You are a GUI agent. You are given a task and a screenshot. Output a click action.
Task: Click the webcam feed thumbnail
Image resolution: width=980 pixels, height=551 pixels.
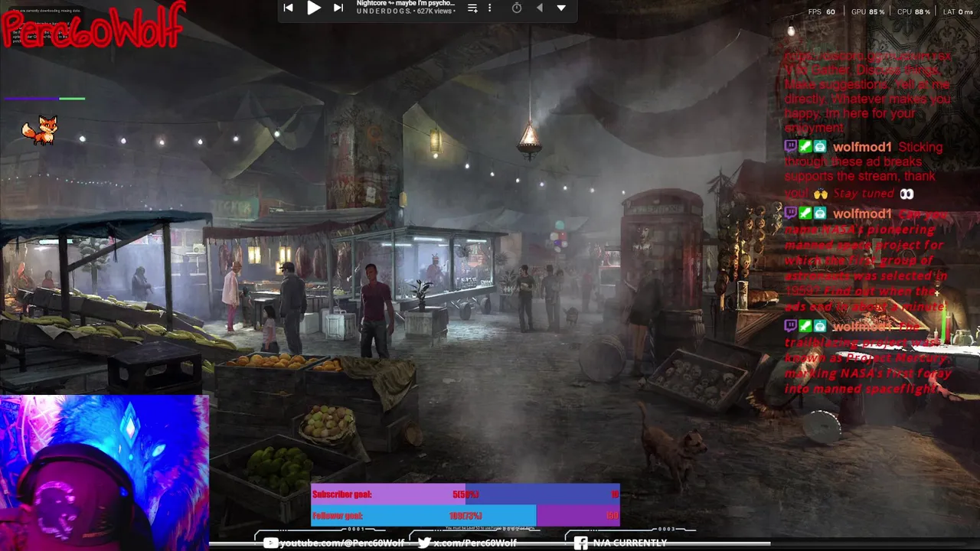[x=104, y=472]
